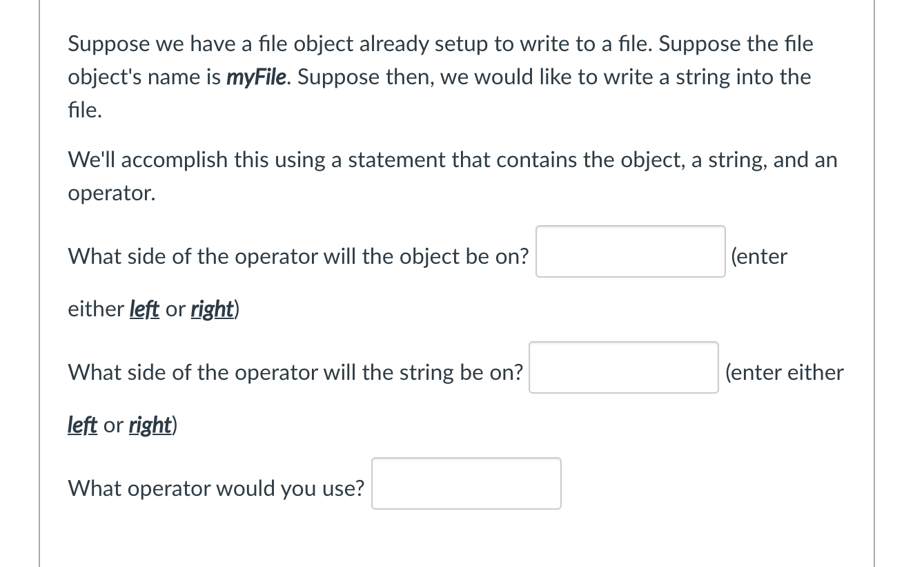Click the '(enter either' hint beside the string answer box
Viewport: 924px width, 567px height.
pyautogui.click(x=785, y=372)
